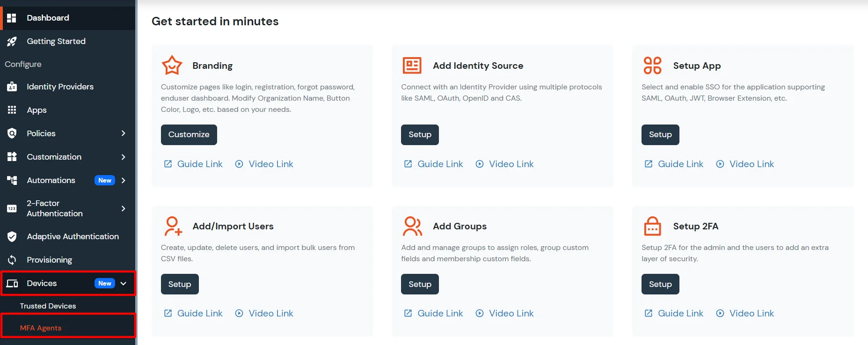868x345 pixels.
Task: Click the Automations flow icon
Action: click(x=12, y=180)
